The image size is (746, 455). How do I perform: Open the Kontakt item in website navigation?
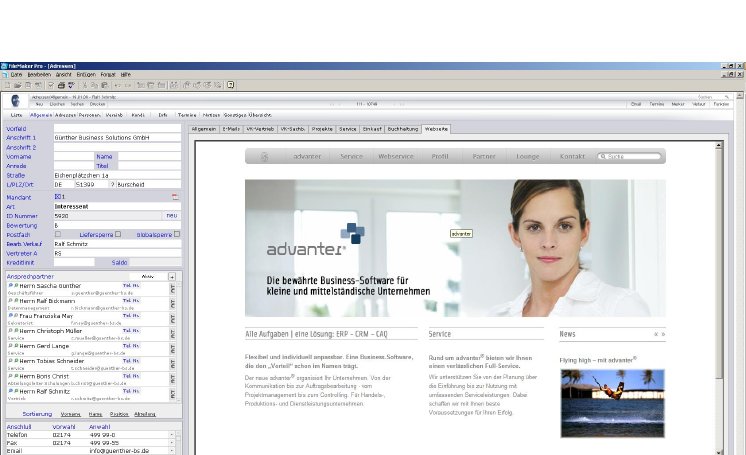pyautogui.click(x=572, y=157)
